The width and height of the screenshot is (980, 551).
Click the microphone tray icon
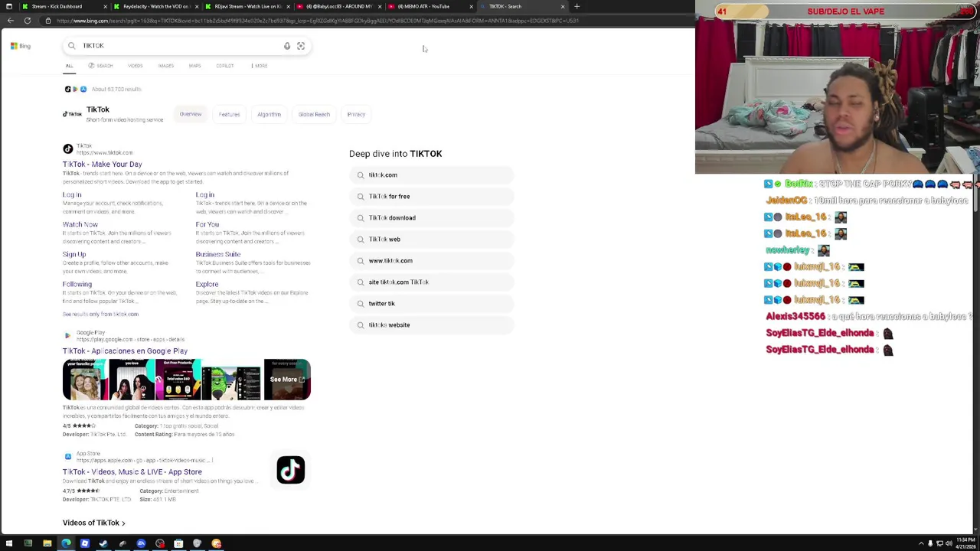click(930, 543)
